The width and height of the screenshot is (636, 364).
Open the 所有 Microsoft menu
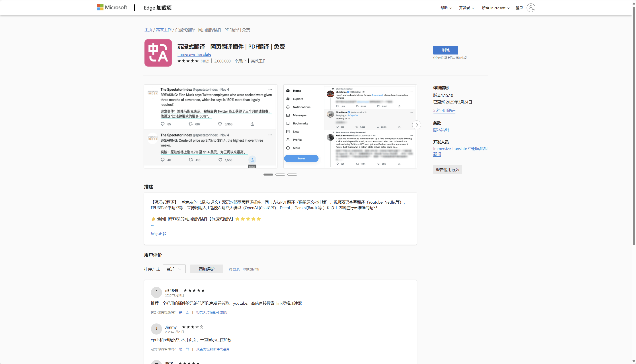tap(495, 8)
